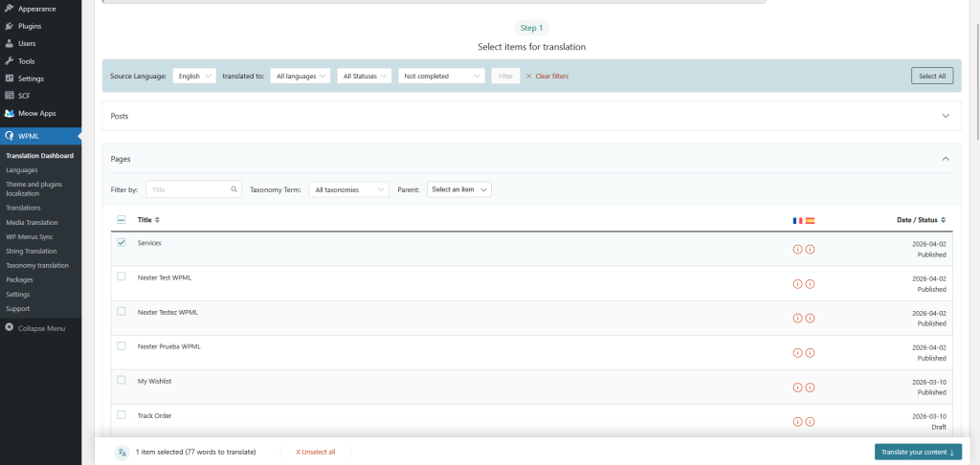
Task: Click the Select All button
Action: click(932, 76)
